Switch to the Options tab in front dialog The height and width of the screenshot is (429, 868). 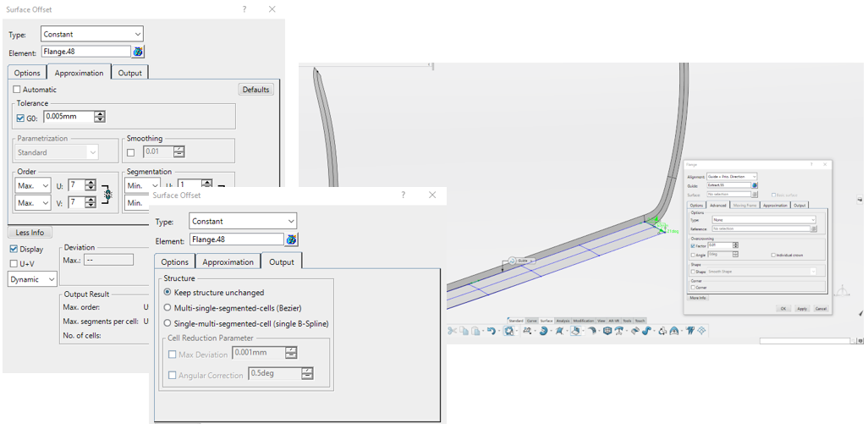point(175,262)
